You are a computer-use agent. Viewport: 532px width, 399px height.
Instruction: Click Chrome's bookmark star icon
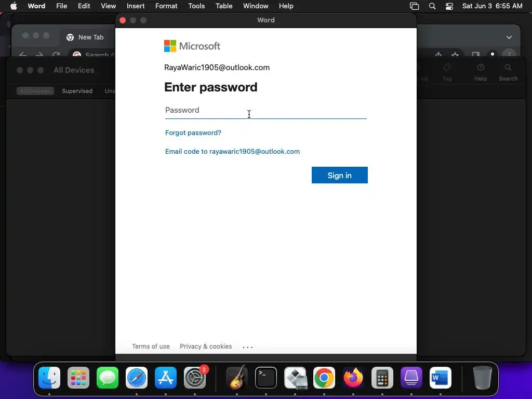[x=455, y=54]
